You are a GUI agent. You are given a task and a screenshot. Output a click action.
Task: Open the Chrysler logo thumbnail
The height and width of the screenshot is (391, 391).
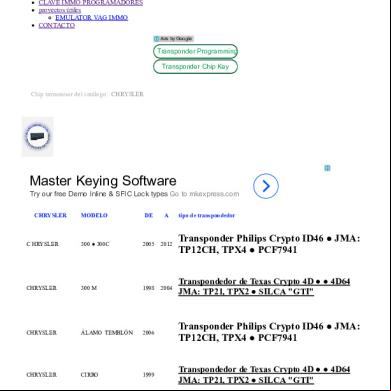(37, 136)
